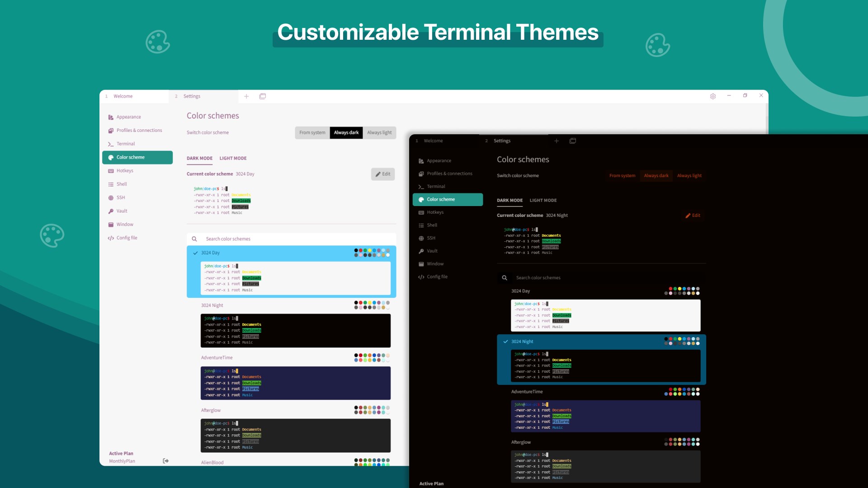The width and height of the screenshot is (868, 488).
Task: Click the split pane icon beside plus in light window
Action: tap(263, 96)
